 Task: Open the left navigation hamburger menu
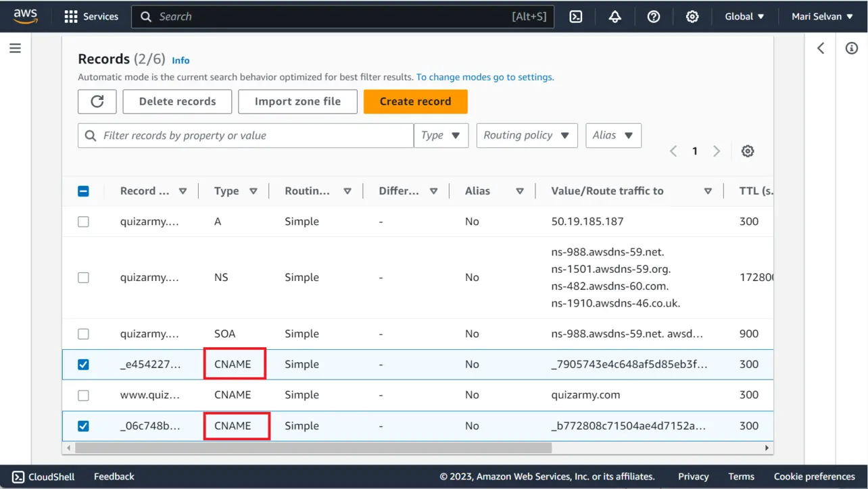click(x=15, y=48)
